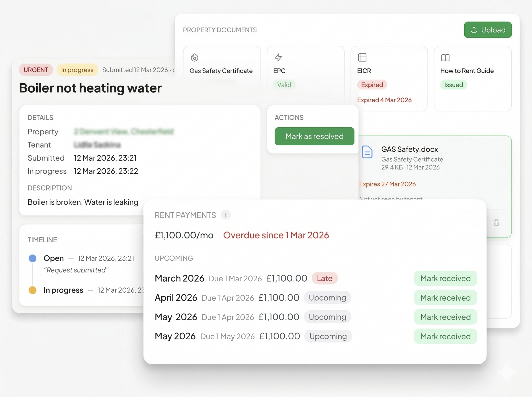Mark March 2026 rent as received
This screenshot has width=532, height=397.
pos(446,278)
